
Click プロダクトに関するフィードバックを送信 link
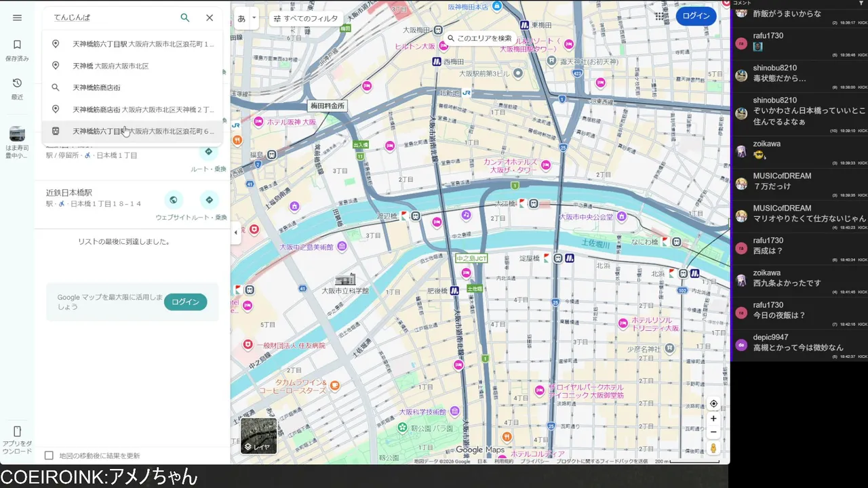(603, 461)
